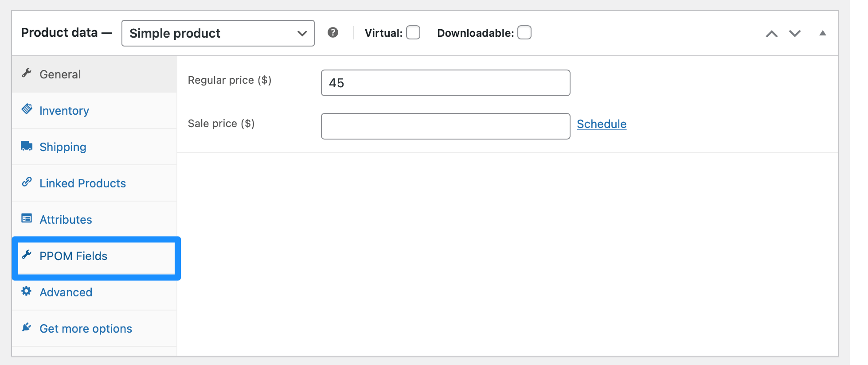Click the Linked Products chain icon
Viewport: 868px width, 365px height.
(27, 182)
